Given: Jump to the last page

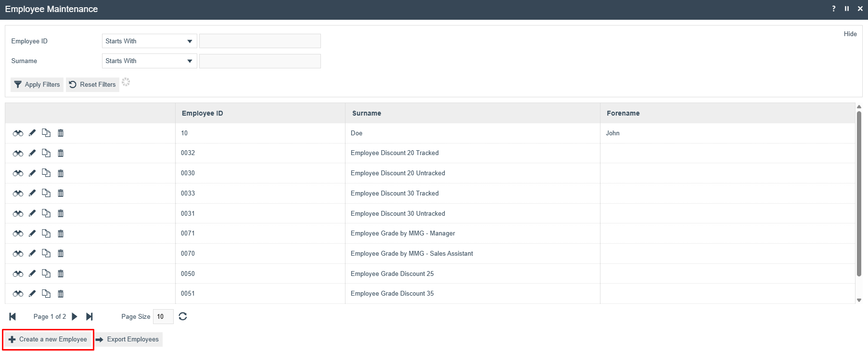Looking at the screenshot, I should [x=89, y=316].
